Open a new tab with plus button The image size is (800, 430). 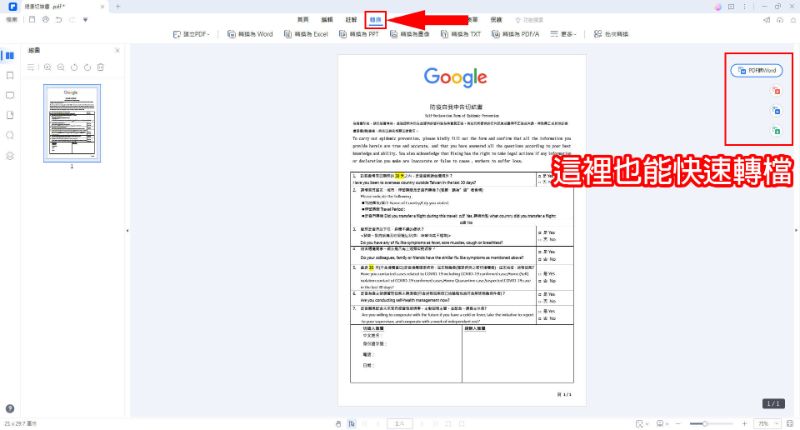coord(118,7)
